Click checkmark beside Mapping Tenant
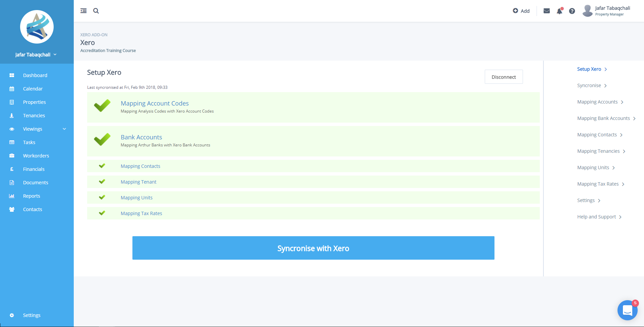Screen dimensions: 644x327 pyautogui.click(x=102, y=182)
